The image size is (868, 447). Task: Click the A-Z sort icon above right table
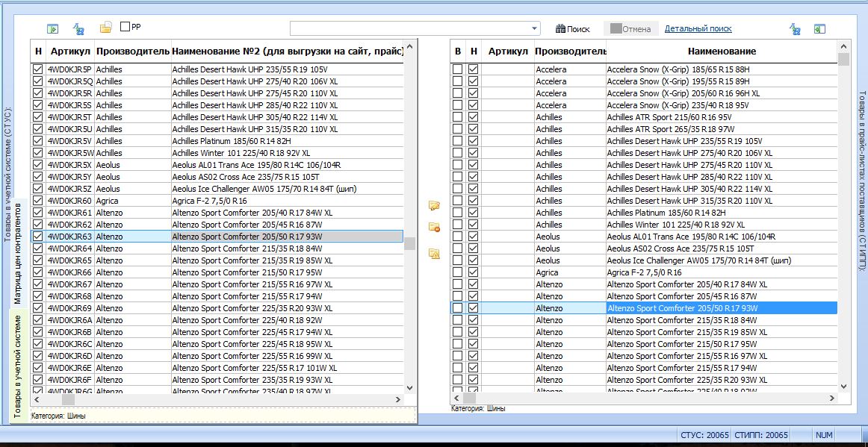click(795, 29)
